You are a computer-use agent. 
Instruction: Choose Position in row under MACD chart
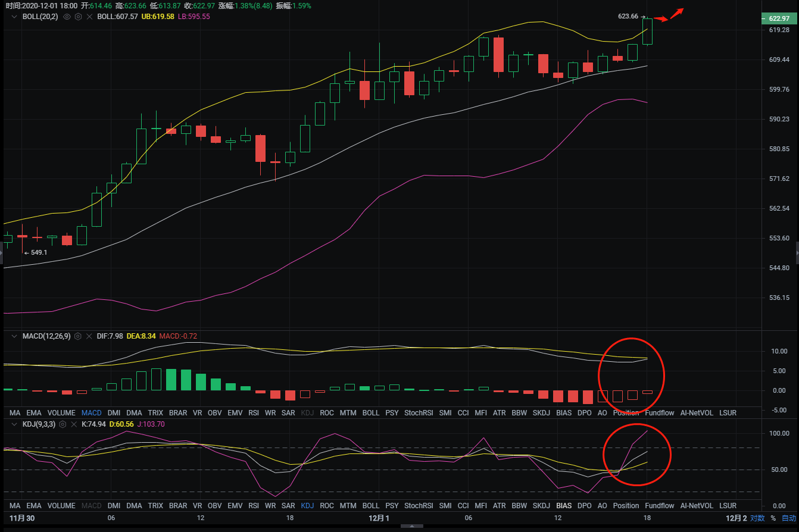pyautogui.click(x=626, y=412)
